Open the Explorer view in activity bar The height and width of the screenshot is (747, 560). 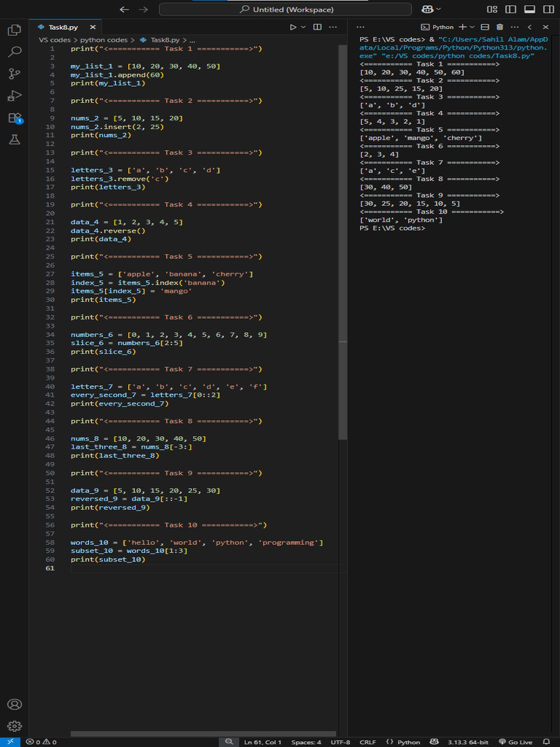pos(14,30)
